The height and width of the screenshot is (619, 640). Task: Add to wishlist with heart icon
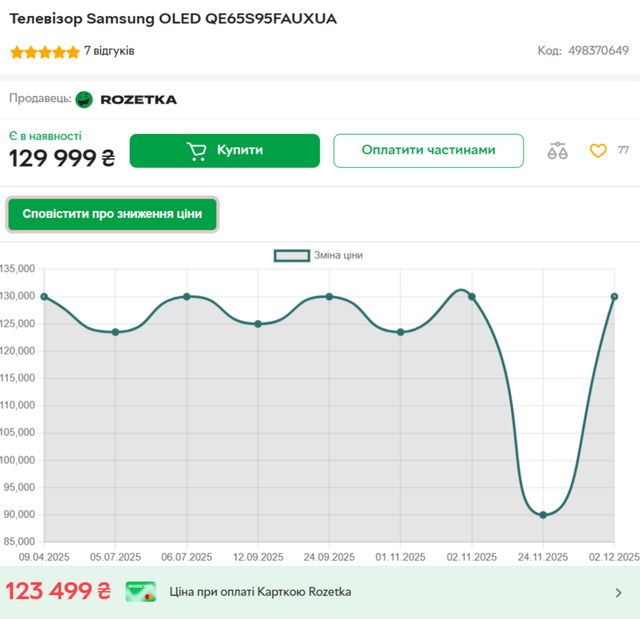click(x=598, y=151)
